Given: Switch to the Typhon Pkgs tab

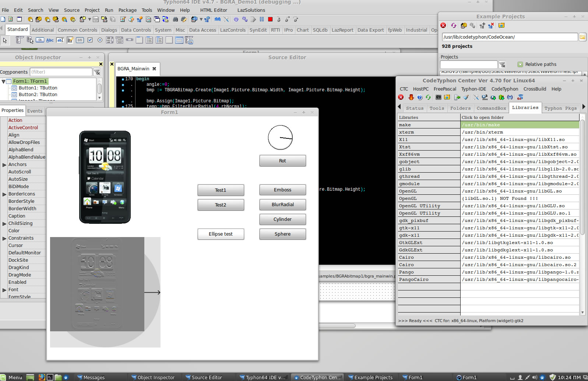Looking at the screenshot, I should pyautogui.click(x=560, y=108).
